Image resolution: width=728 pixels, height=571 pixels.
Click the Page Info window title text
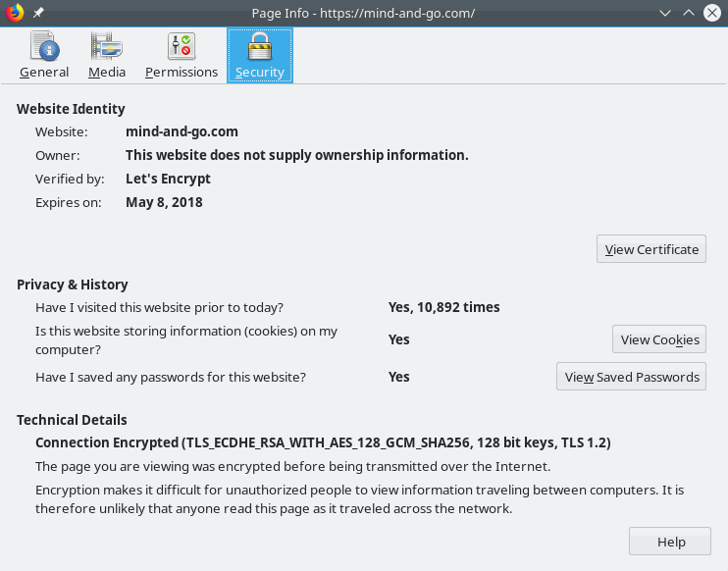pos(363,13)
